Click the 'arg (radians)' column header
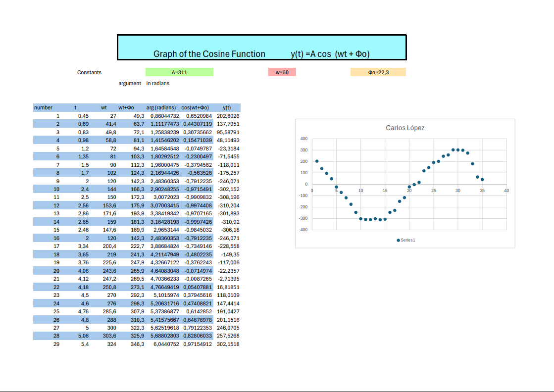 click(x=161, y=108)
